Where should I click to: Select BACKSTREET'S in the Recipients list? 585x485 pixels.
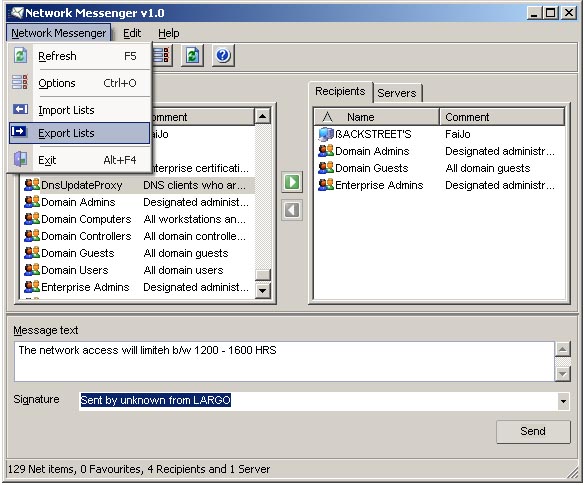coord(373,134)
